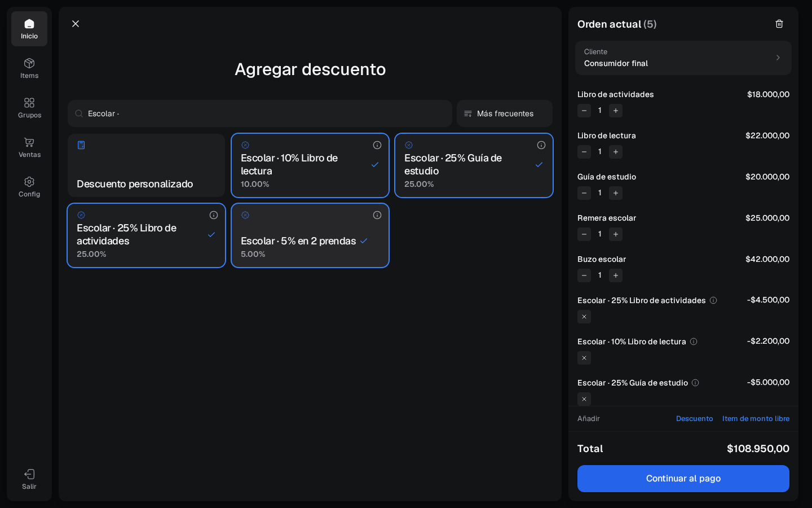Image resolution: width=812 pixels, height=508 pixels.
Task: Toggle Escolar 10% Libro de lectura discount
Action: pos(310,165)
